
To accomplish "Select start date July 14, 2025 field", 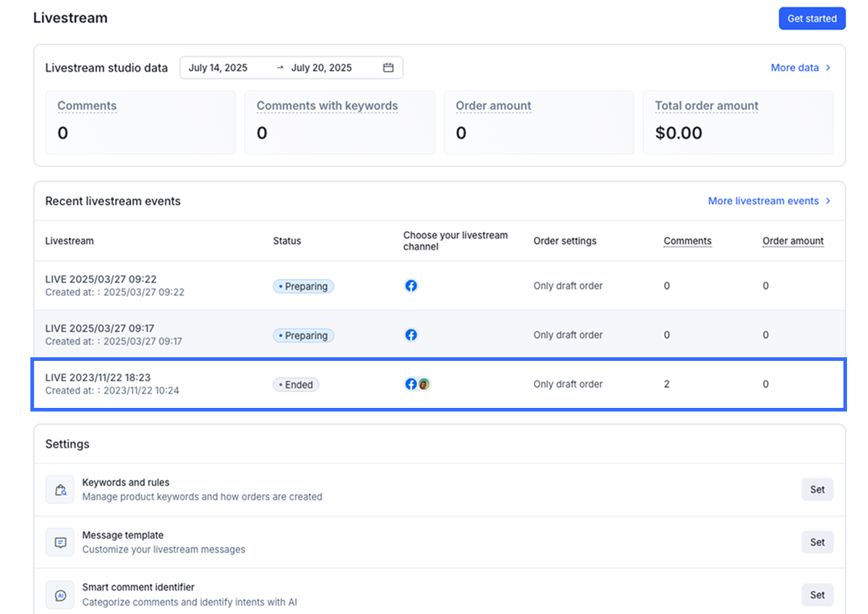I will [218, 68].
